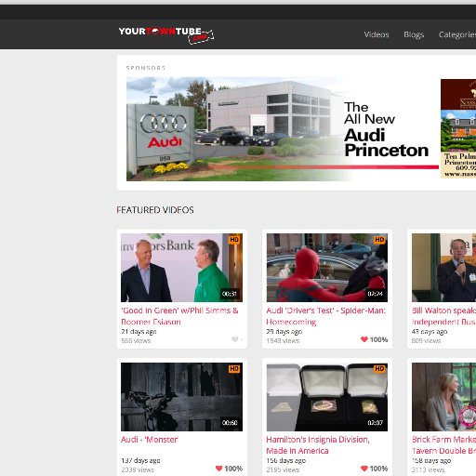Click HD badge on 'Good in Green' video
The height and width of the screenshot is (476, 476).
pyautogui.click(x=234, y=240)
